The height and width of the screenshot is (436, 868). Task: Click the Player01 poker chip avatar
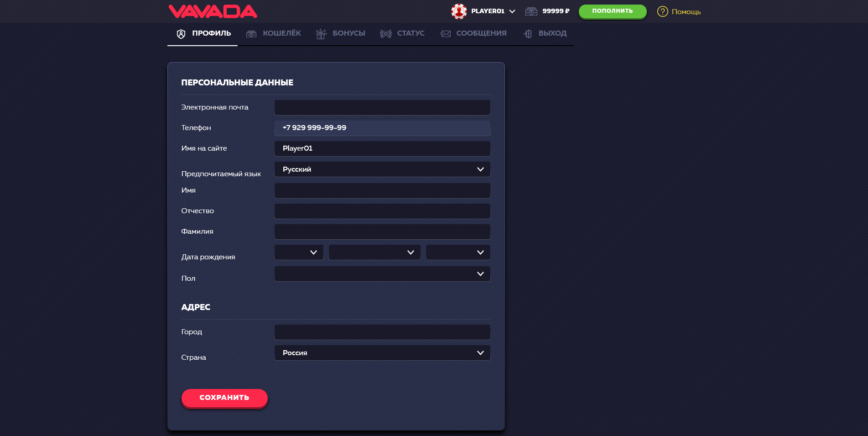(x=459, y=11)
